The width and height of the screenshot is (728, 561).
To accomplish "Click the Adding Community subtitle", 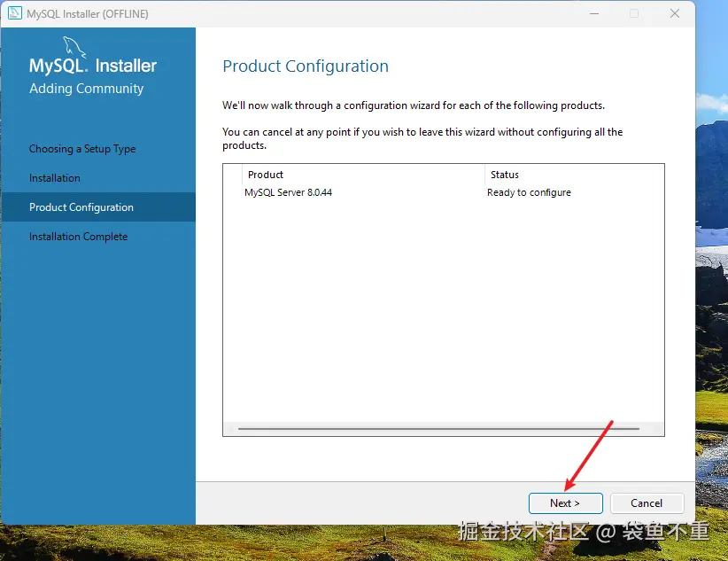I will click(87, 89).
